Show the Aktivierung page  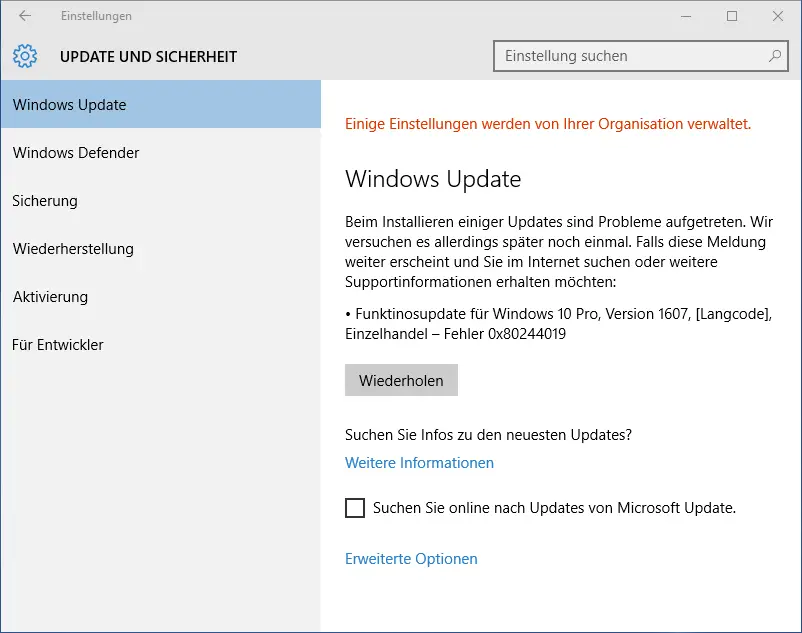pos(161,297)
